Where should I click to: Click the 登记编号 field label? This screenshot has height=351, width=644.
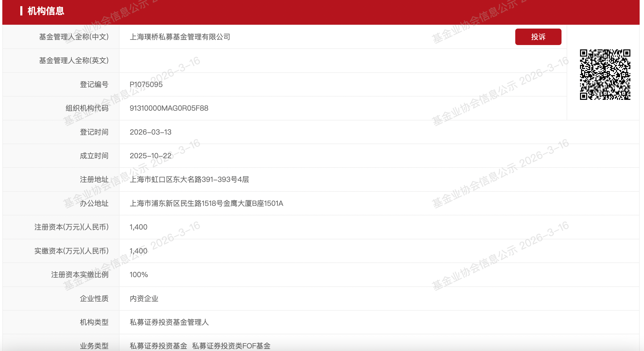[x=94, y=84]
